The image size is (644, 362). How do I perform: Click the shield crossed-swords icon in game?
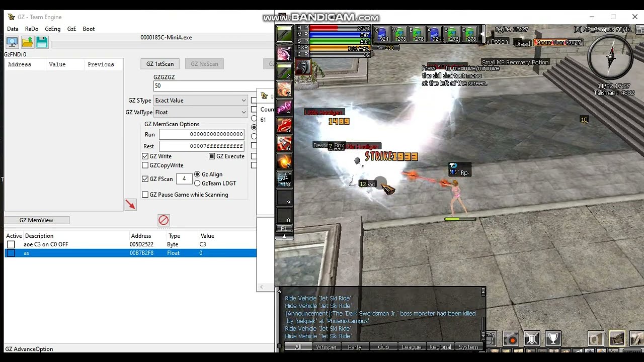[x=532, y=339]
